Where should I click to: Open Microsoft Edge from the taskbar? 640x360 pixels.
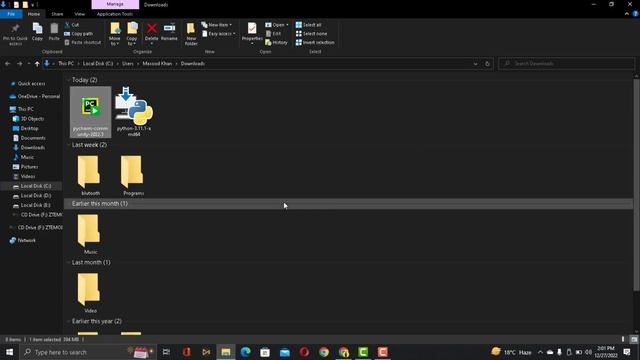click(245, 352)
